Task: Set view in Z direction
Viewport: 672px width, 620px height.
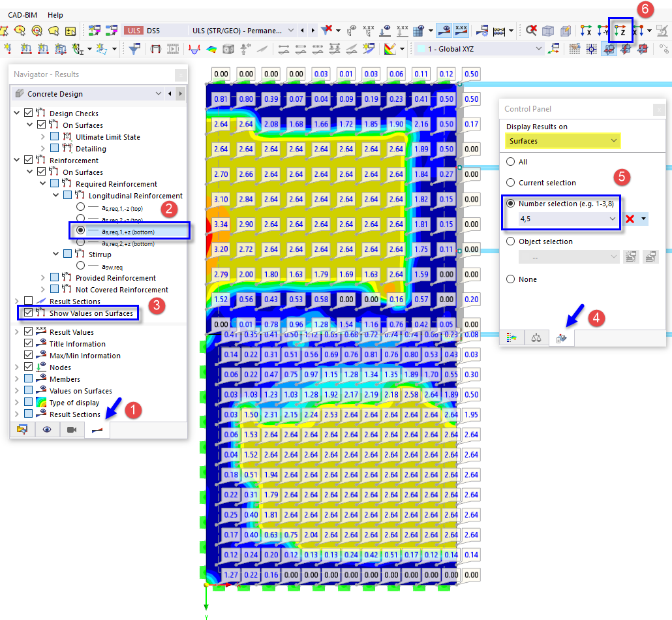Action: 620,31
